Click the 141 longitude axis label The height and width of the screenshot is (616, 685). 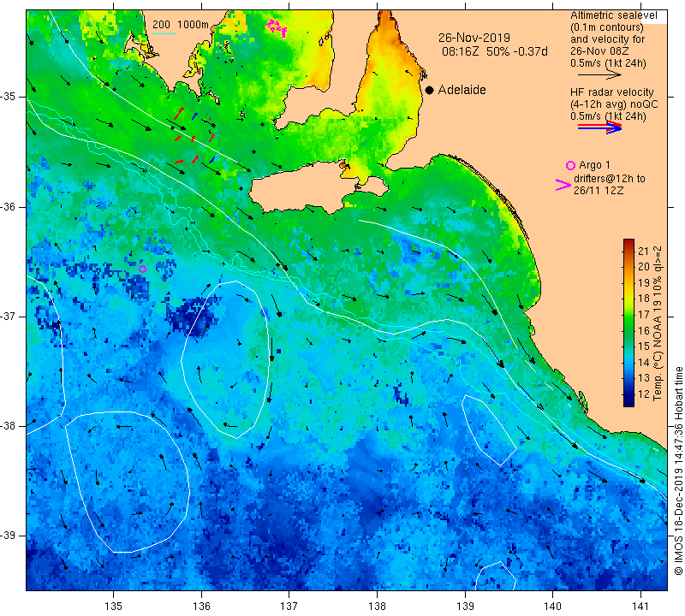[640, 607]
